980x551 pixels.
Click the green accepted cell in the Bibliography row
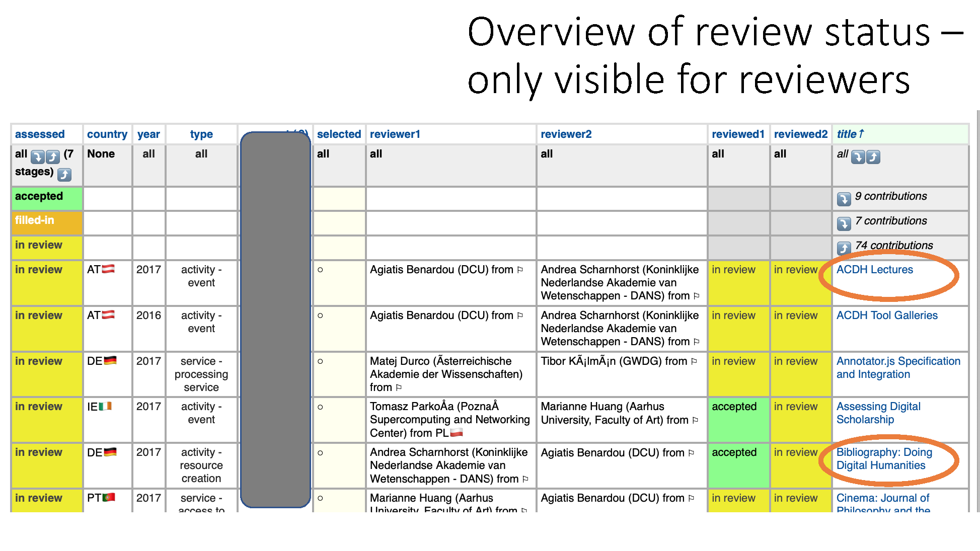tap(738, 465)
